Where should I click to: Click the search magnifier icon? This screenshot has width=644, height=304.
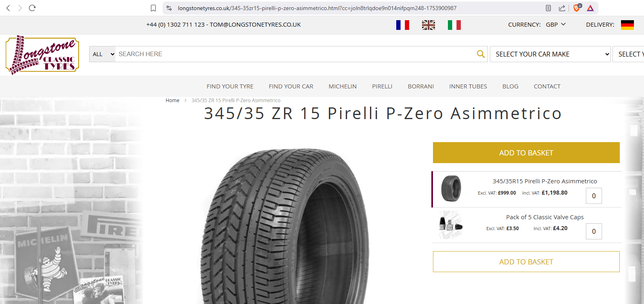481,54
